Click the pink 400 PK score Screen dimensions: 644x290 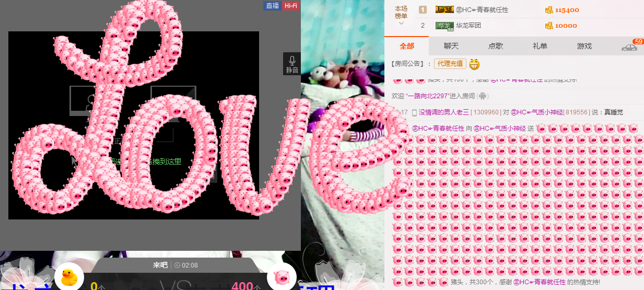pyautogui.click(x=242, y=286)
